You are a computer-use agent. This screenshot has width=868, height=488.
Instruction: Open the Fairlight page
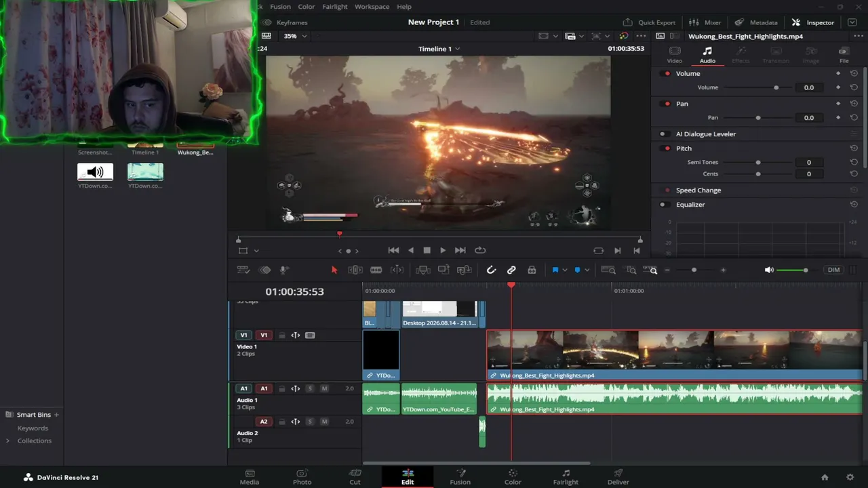pyautogui.click(x=566, y=477)
